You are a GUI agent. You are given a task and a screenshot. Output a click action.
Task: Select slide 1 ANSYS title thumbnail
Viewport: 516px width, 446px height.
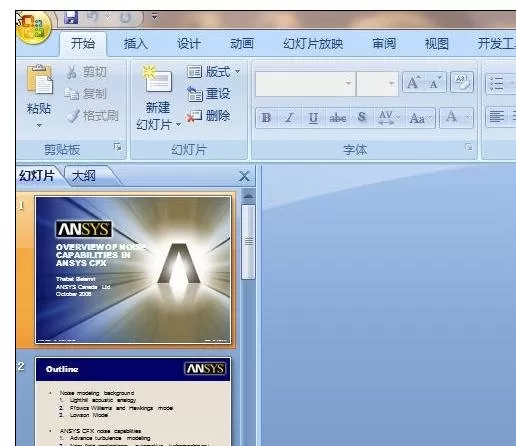coord(133,270)
